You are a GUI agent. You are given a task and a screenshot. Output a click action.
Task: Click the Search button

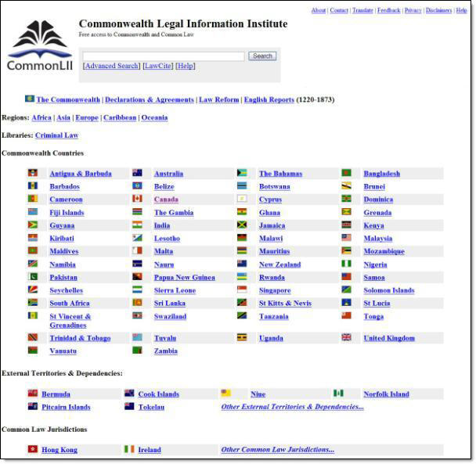(x=262, y=56)
